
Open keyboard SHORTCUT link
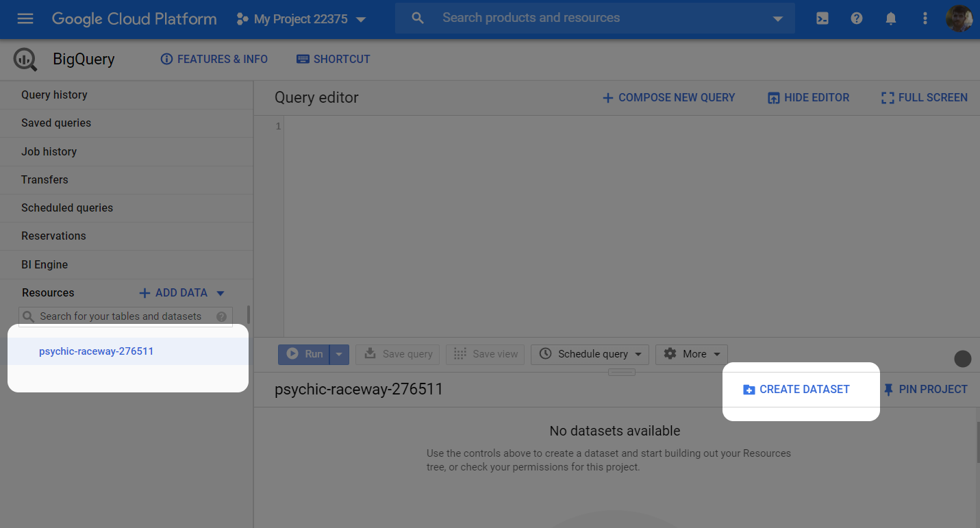click(x=334, y=60)
